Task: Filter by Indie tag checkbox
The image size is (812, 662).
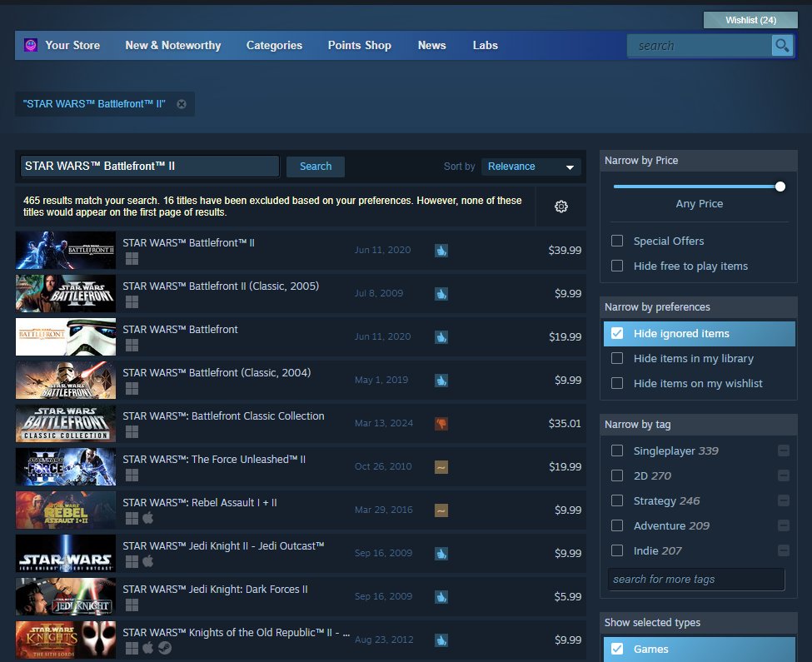Action: pos(617,550)
